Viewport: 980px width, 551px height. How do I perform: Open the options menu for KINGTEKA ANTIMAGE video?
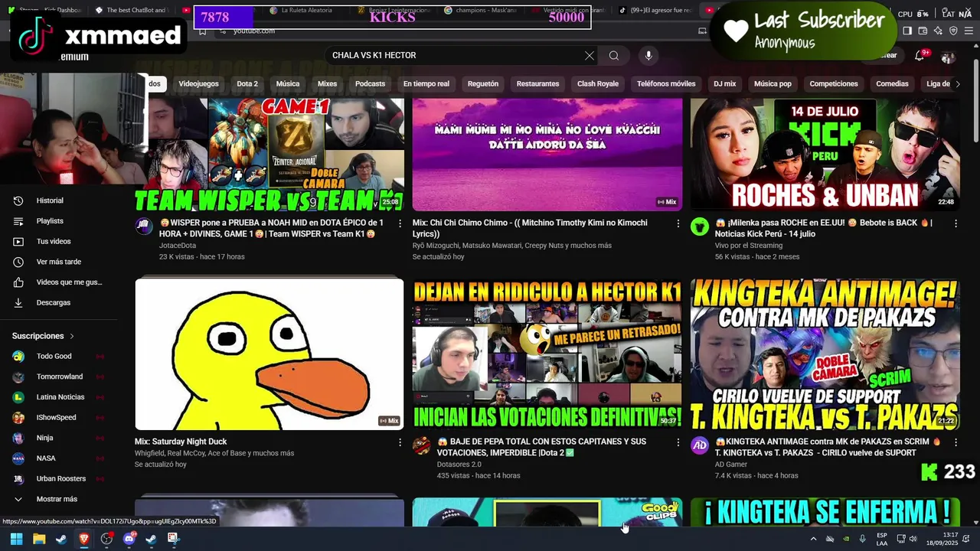point(955,442)
